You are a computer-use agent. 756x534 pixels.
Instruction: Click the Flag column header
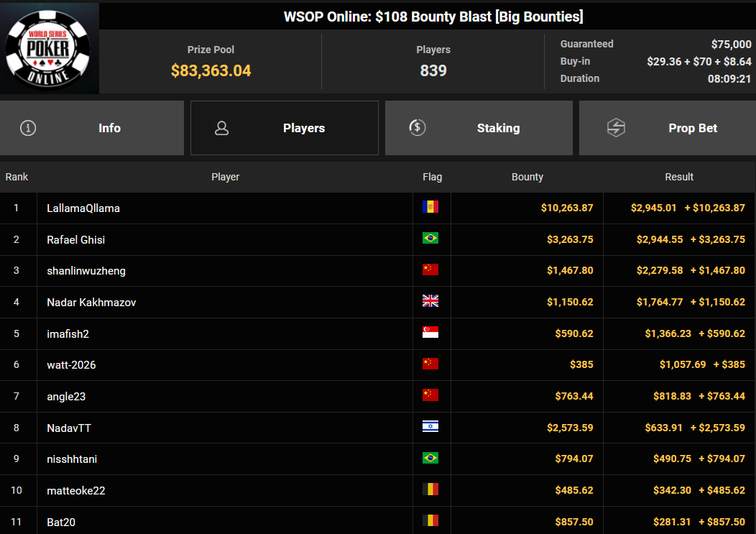432,177
